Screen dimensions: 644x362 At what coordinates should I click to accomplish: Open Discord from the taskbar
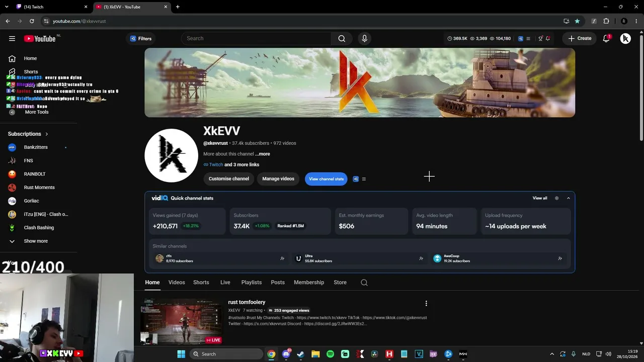click(x=286, y=354)
